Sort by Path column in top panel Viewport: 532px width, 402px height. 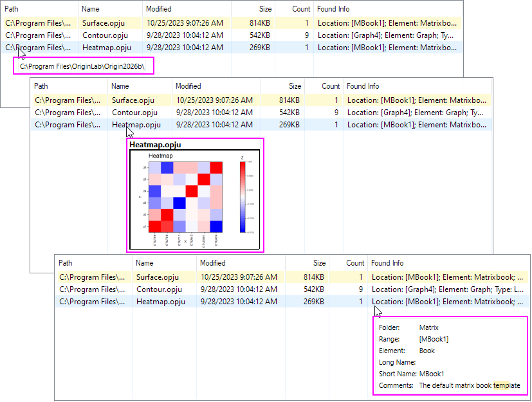tap(12, 9)
